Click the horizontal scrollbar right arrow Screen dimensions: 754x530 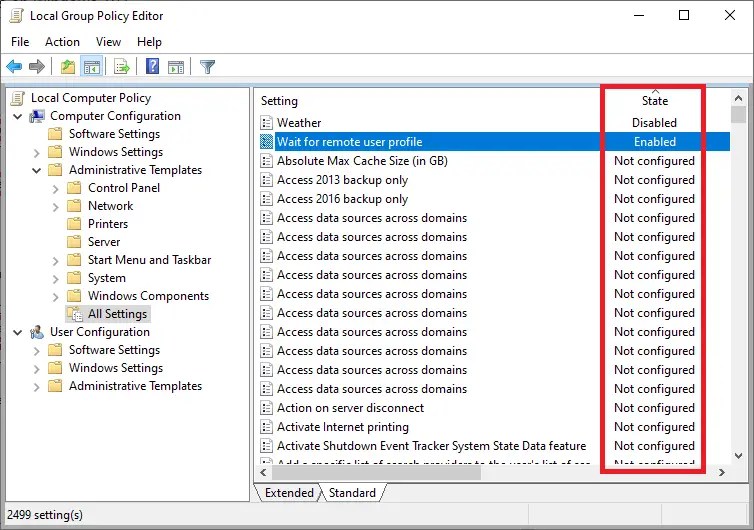coord(721,472)
